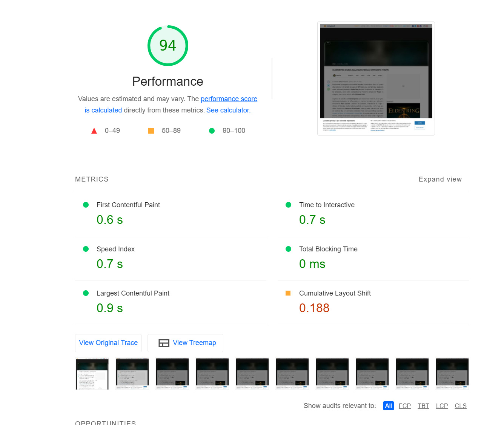Viewport: 504px width, 425px height.
Task: Click the red triangle in the 0–49 legend
Action: coord(94,131)
